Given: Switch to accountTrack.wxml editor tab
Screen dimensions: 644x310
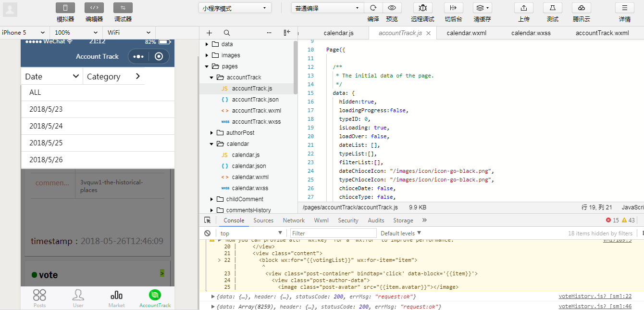Looking at the screenshot, I should coord(602,33).
